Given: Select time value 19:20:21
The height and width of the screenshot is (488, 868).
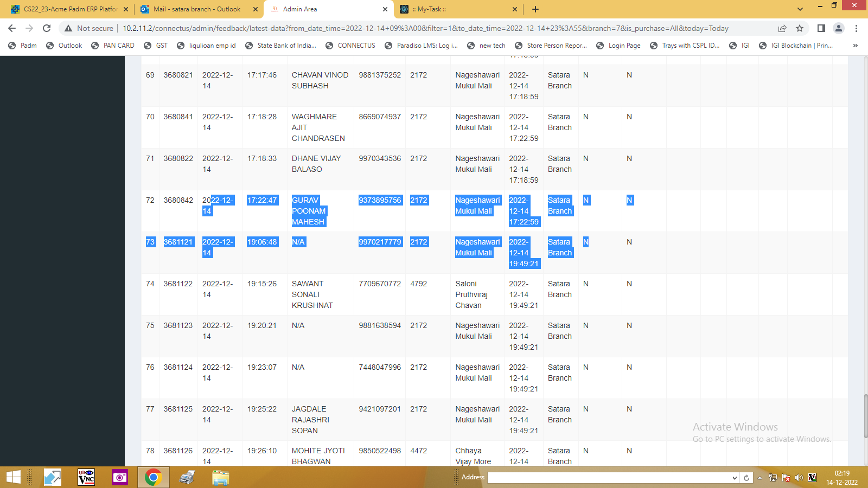Looking at the screenshot, I should (262, 325).
